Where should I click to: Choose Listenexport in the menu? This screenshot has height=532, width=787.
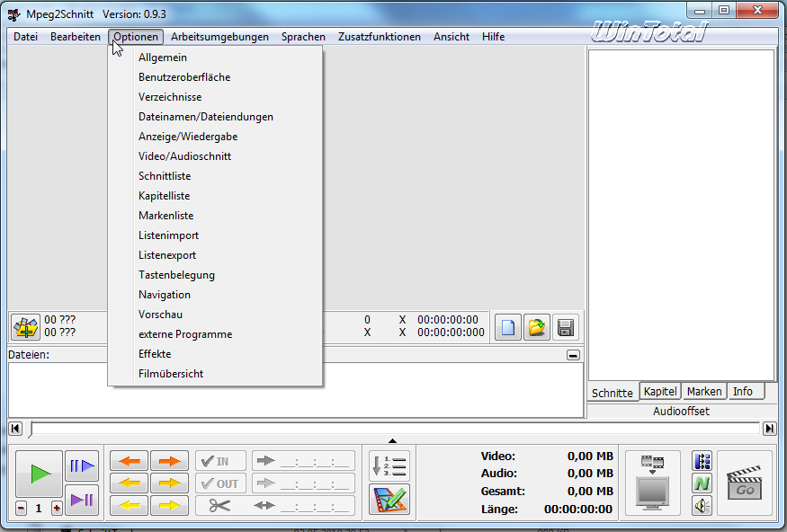click(215, 255)
